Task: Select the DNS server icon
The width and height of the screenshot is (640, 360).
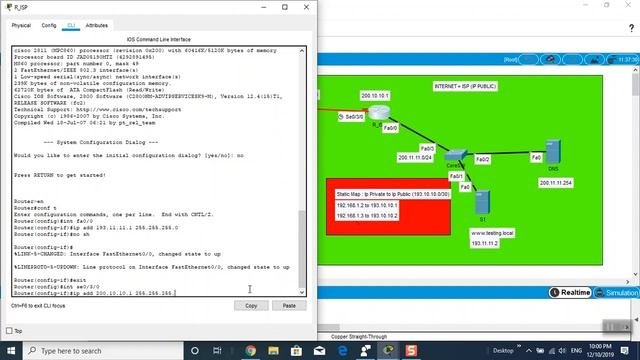Action: click(x=553, y=151)
